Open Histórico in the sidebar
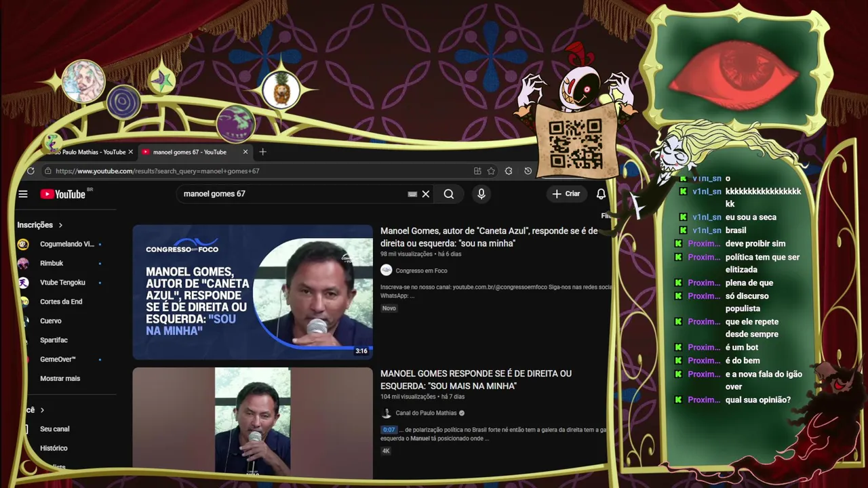This screenshot has width=868, height=488. pyautogui.click(x=54, y=448)
